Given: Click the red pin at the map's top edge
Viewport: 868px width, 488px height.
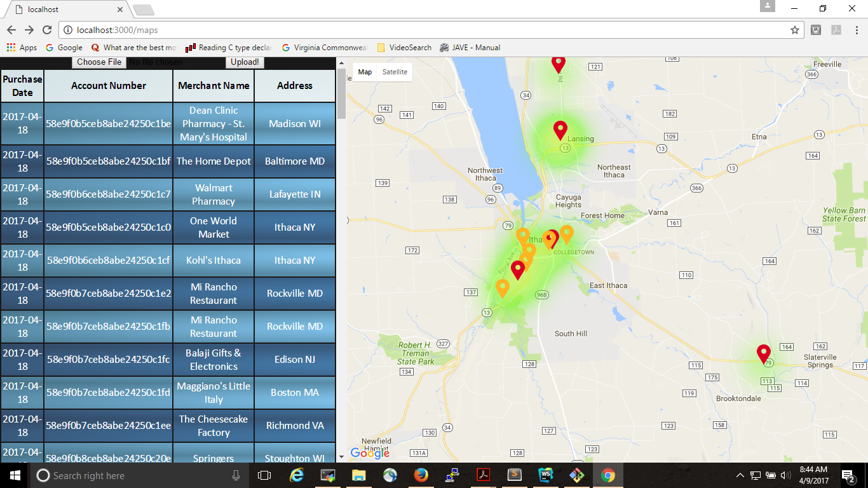Looking at the screenshot, I should pos(558,64).
